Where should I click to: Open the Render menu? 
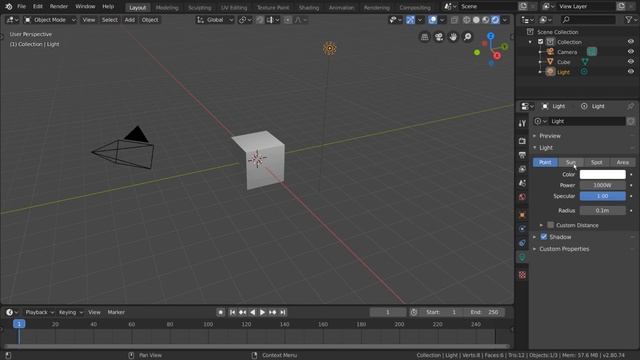59,7
